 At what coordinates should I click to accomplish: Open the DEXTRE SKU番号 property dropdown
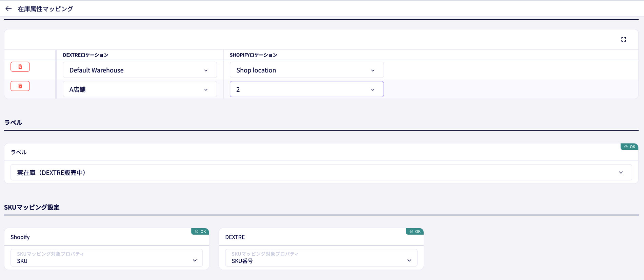321,258
